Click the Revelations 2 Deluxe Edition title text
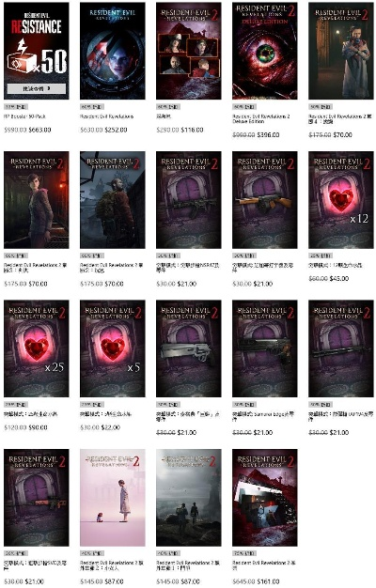The height and width of the screenshot is (588, 376). click(260, 119)
